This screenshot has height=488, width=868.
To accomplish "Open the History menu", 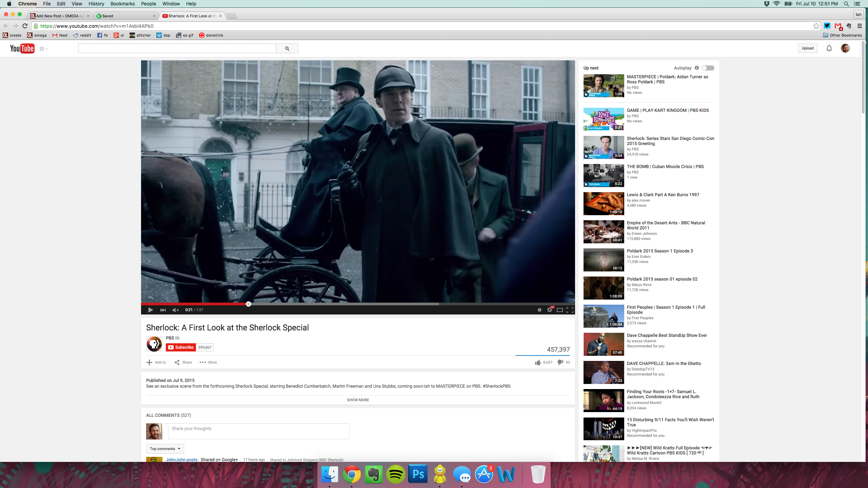I will click(96, 4).
